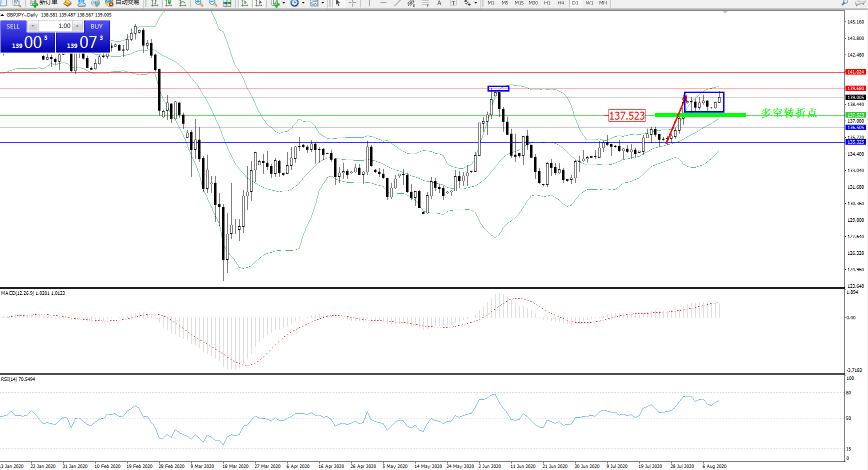Image resolution: width=868 pixels, height=470 pixels.
Task: Increase lot volume with up arrow
Action: 77,26
